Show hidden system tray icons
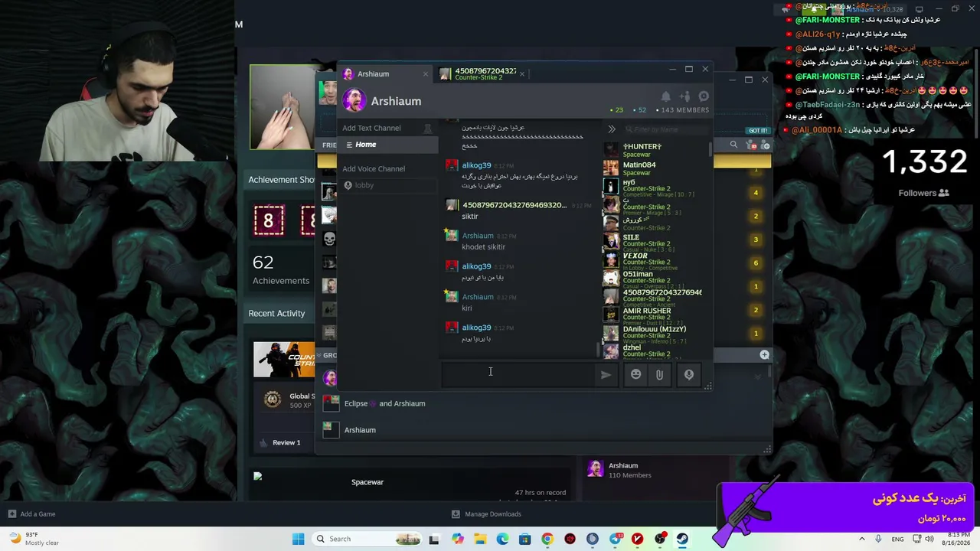 (862, 539)
